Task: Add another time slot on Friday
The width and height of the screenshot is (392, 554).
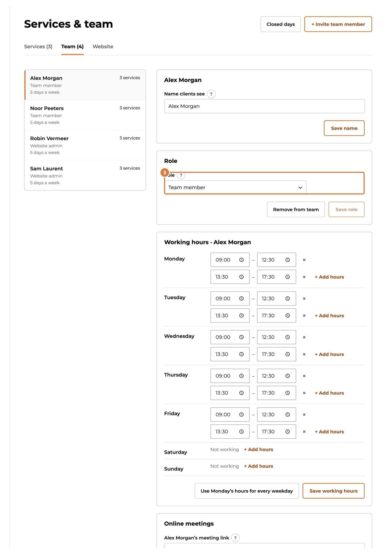Action: pyautogui.click(x=329, y=432)
